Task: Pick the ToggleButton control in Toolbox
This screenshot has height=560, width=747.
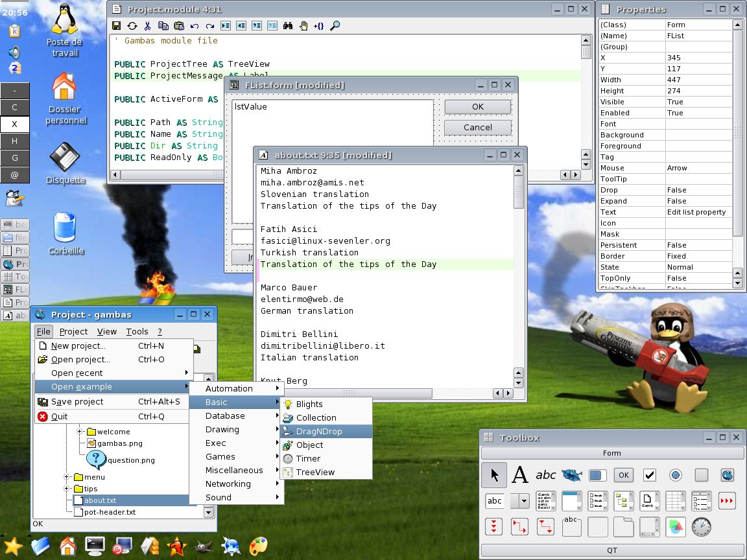Action: pos(701,475)
